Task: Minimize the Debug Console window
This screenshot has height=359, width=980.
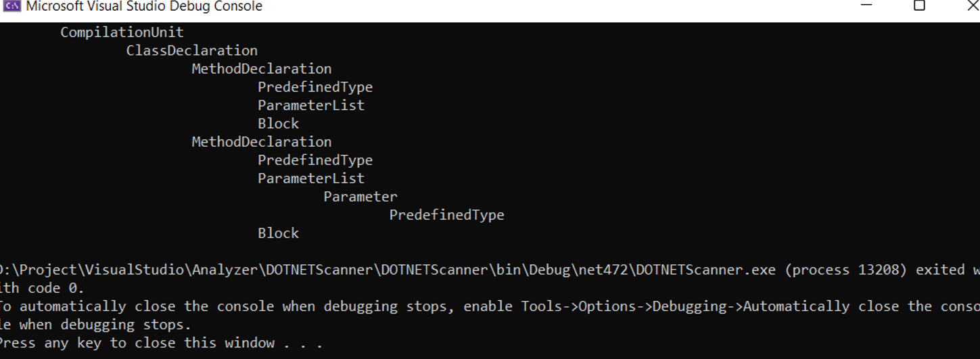Action: (866, 5)
